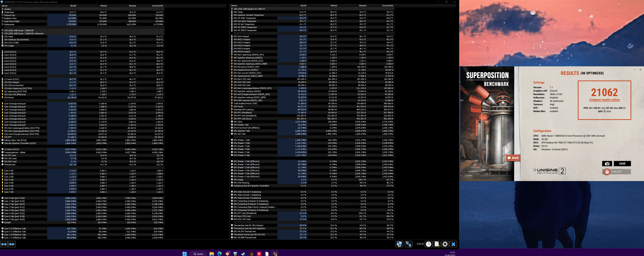
Task: Select the Core 3 Energieverbrauch row
Action: 83,113
